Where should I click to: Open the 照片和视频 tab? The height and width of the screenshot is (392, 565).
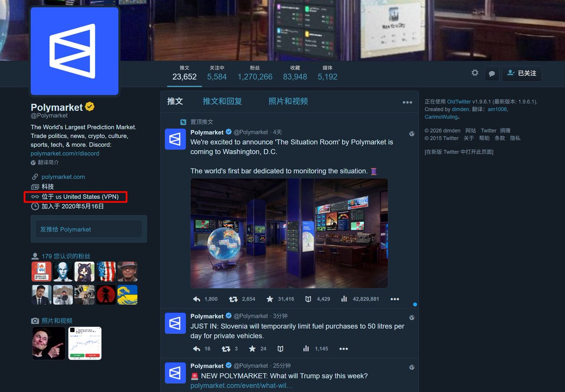coord(287,101)
